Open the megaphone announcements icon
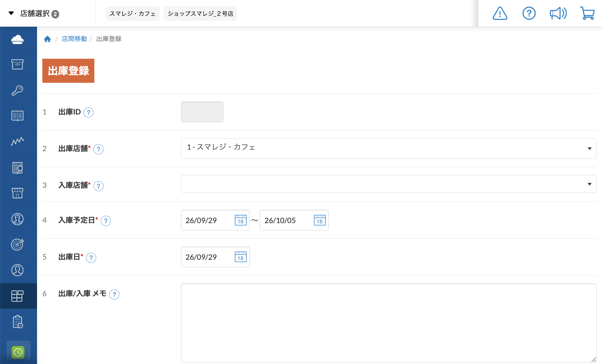 coord(558,13)
